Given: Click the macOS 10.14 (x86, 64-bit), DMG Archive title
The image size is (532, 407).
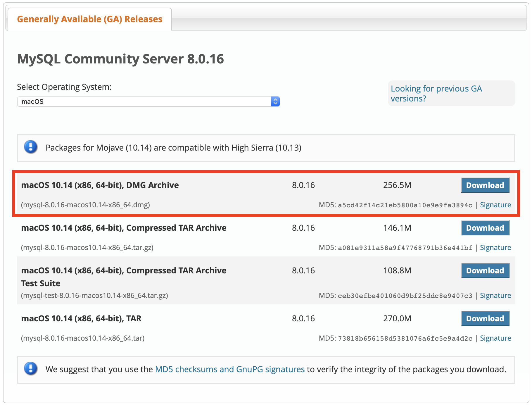Looking at the screenshot, I should [x=100, y=185].
